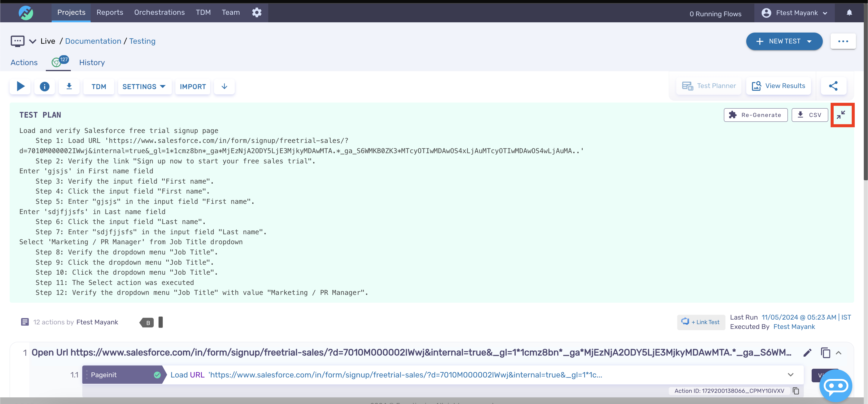This screenshot has height=404, width=868.
Task: Click the share icon
Action: click(833, 86)
